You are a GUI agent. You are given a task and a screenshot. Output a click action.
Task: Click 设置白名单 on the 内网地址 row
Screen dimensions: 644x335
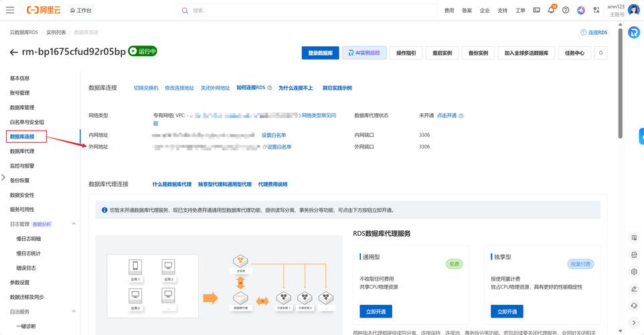[x=274, y=135]
